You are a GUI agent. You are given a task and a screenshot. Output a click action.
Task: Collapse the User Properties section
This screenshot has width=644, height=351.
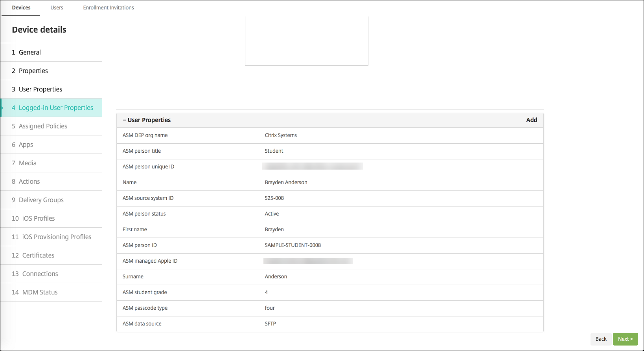coord(125,120)
